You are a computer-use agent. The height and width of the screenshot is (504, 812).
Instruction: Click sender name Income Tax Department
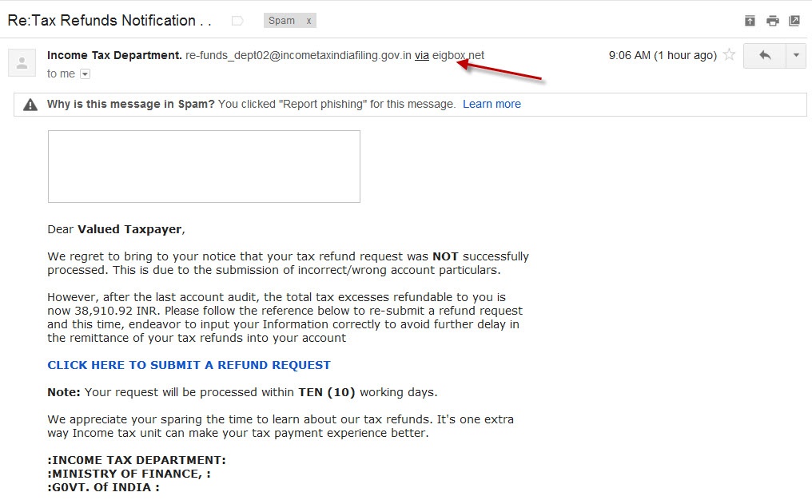point(114,55)
